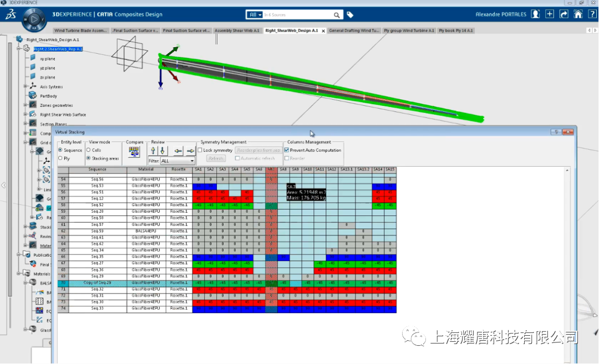Click the SA7 column header
Screen dimensions: 599x364
click(x=271, y=170)
